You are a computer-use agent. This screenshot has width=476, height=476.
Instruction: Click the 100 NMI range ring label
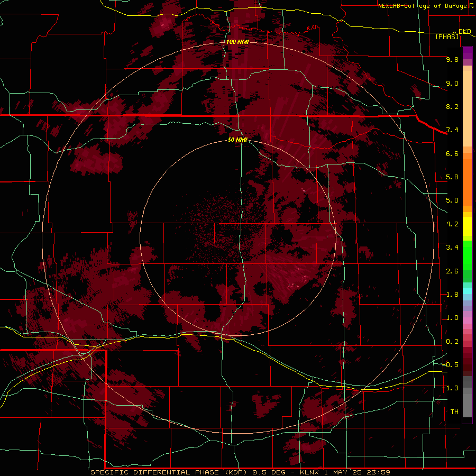[x=237, y=42]
